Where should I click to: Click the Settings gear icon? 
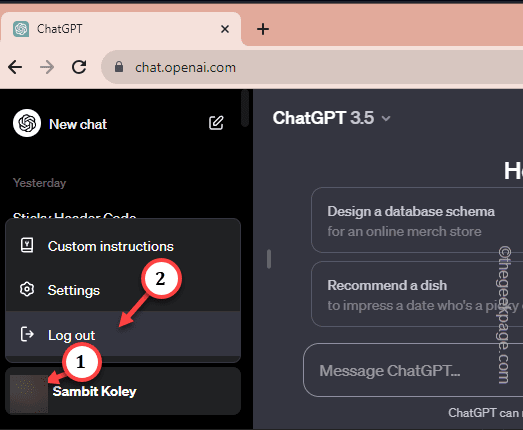coord(27,289)
